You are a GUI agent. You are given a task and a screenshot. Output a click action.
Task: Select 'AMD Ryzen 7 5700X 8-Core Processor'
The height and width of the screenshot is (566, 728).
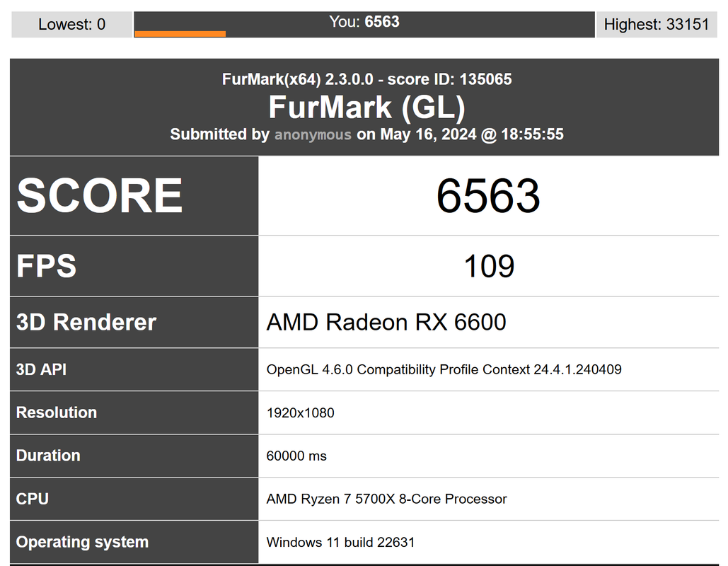tap(387, 499)
